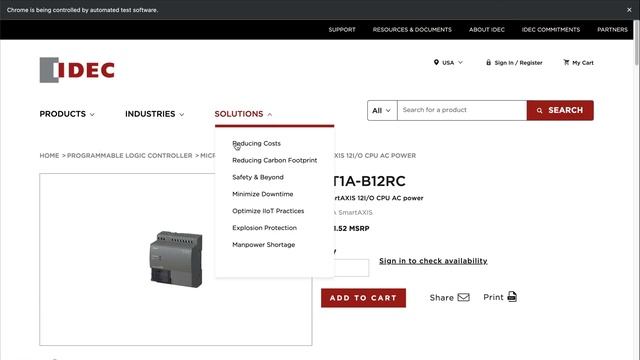Open RESOURCES & DOCUMENTS link
640x360 pixels.
[412, 29]
